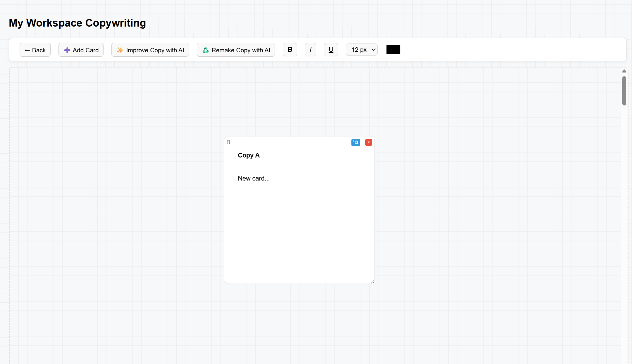This screenshot has width=632, height=364.
Task: Select the sparkle Improve Copy with AI icon
Action: pyautogui.click(x=120, y=50)
